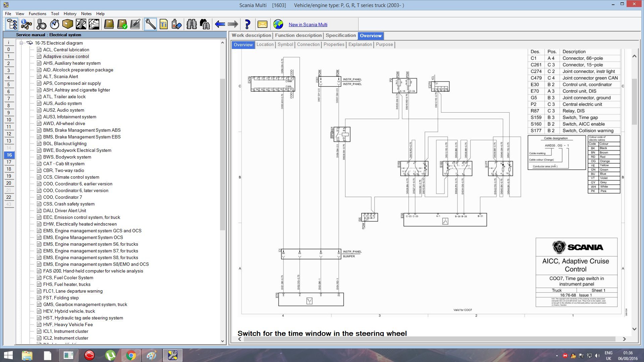
Task: Open the Connection sub-tab
Action: [x=308, y=45]
